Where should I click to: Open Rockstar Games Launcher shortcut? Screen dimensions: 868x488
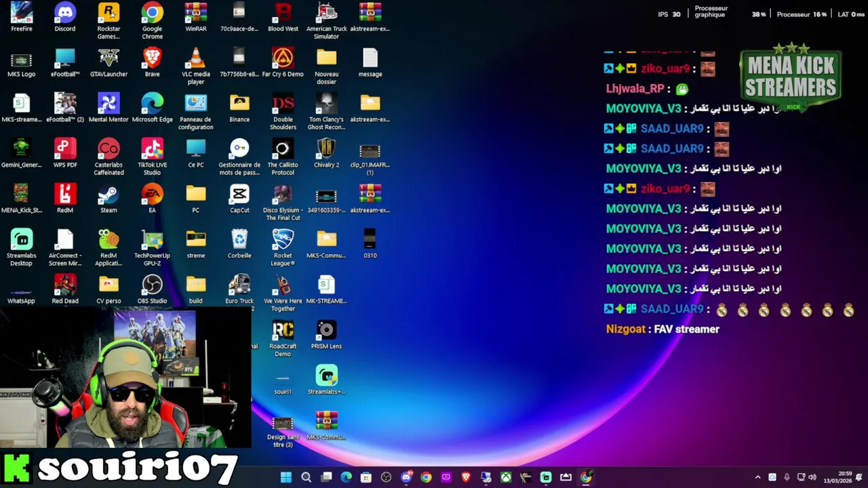pyautogui.click(x=108, y=20)
